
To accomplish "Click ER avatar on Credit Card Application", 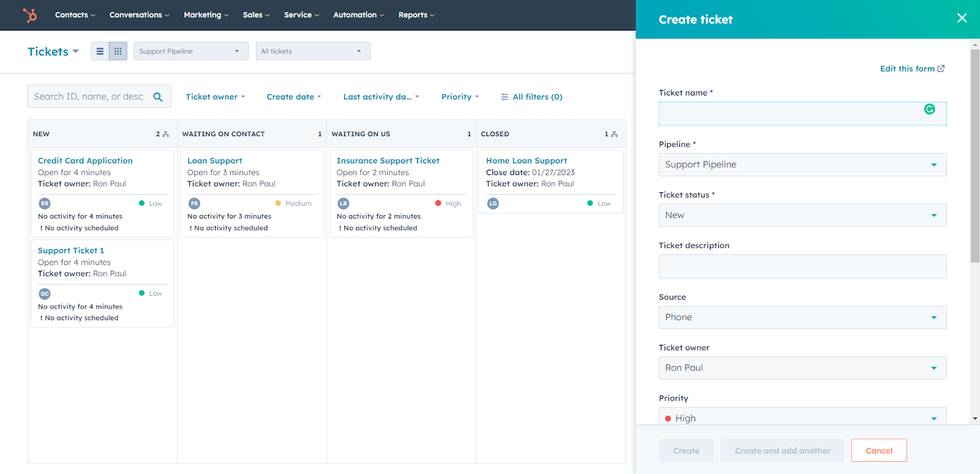I will coord(45,203).
